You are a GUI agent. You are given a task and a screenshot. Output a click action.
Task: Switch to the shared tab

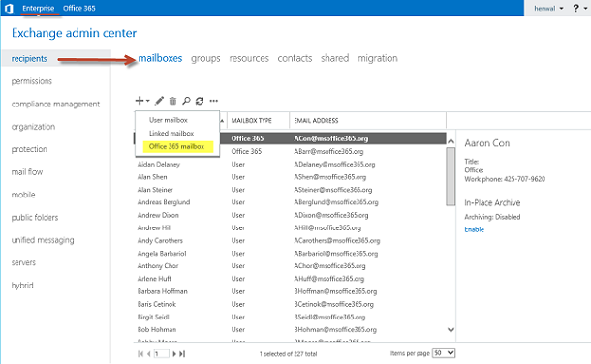click(x=334, y=58)
